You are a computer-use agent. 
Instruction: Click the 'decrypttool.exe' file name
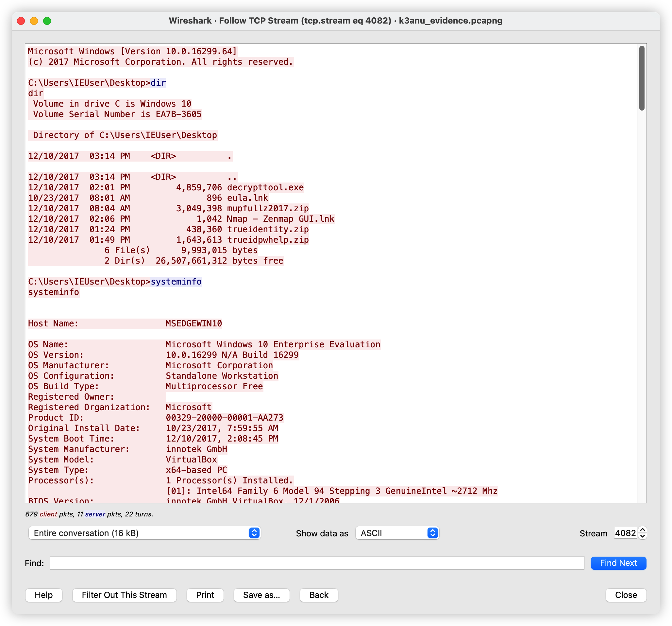point(265,187)
